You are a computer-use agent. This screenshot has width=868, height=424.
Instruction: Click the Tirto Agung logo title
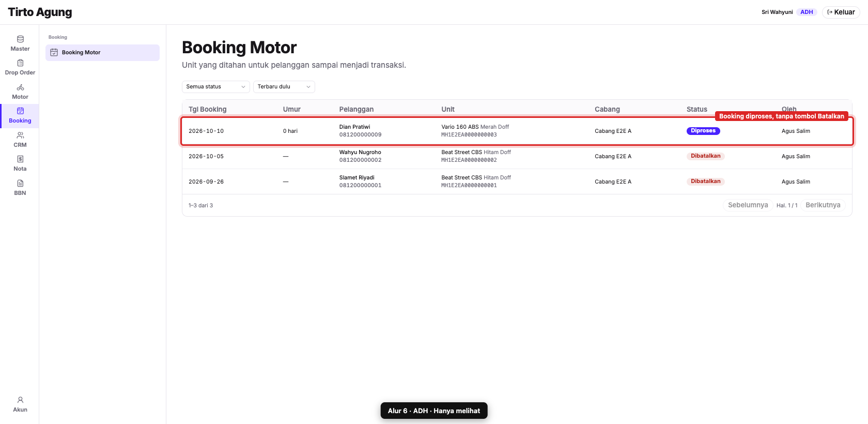point(40,12)
